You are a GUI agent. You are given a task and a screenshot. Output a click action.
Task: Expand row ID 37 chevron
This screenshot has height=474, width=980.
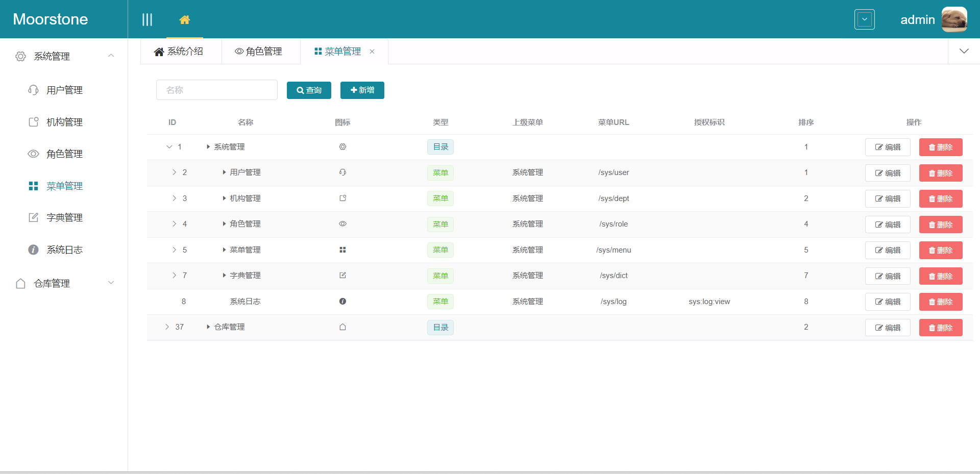167,327
